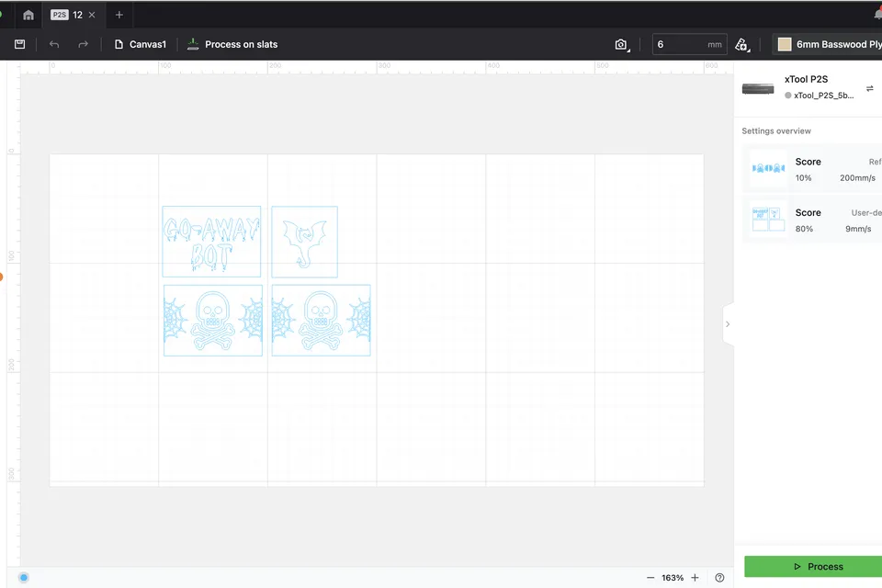Viewport: 882px width, 588px height.
Task: Select the right skull and crossbones design
Action: (x=321, y=320)
